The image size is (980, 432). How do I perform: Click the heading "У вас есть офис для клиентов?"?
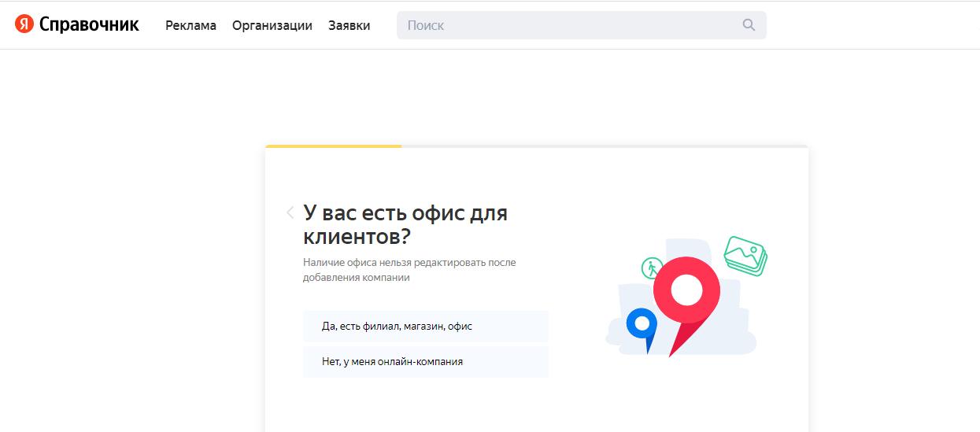pos(405,224)
